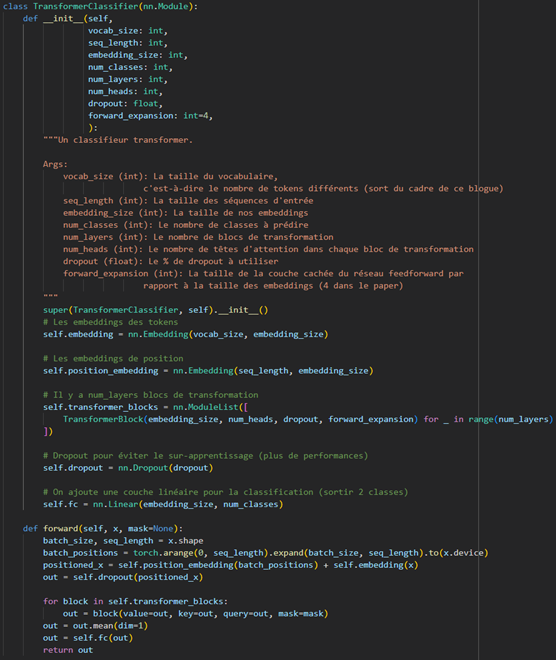Click the super().__init__() call line
The image size is (556, 660).
pos(155,310)
